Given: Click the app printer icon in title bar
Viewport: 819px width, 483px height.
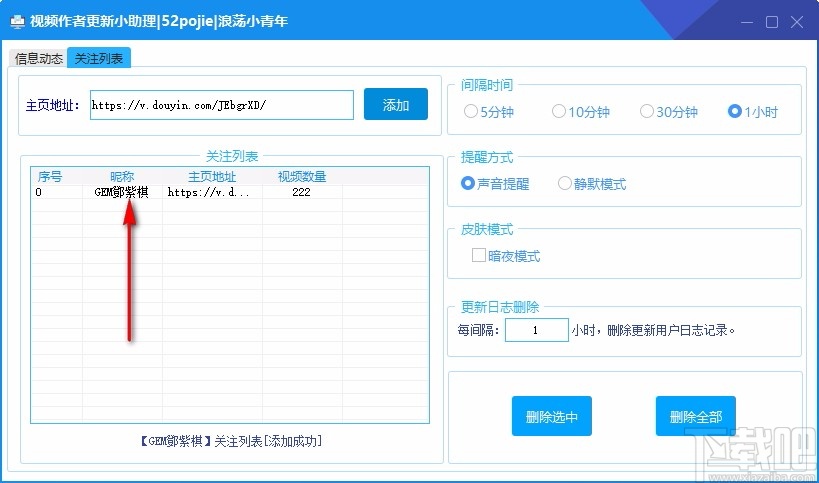Looking at the screenshot, I should [x=17, y=21].
